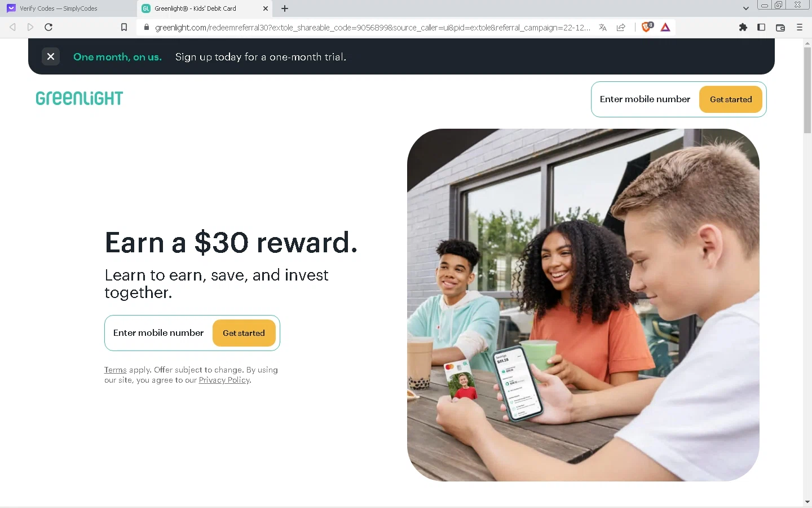Open the Privacy Policy link
This screenshot has width=812, height=508.
[224, 380]
